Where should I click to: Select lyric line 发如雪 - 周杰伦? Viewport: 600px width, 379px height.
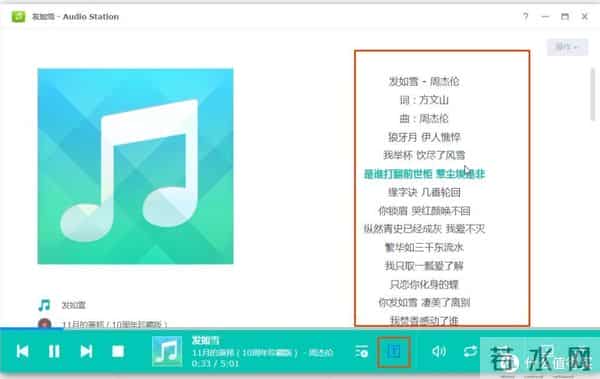tap(424, 82)
